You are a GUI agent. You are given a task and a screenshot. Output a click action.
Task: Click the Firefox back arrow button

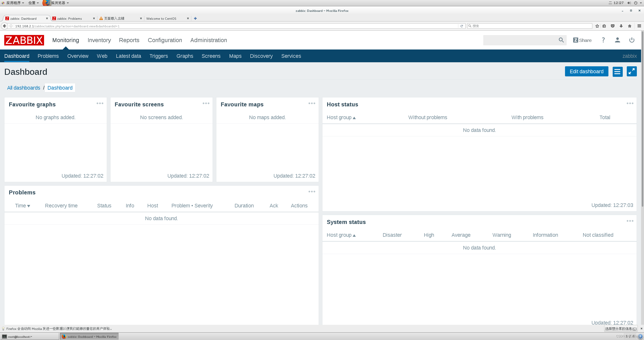tap(4, 26)
